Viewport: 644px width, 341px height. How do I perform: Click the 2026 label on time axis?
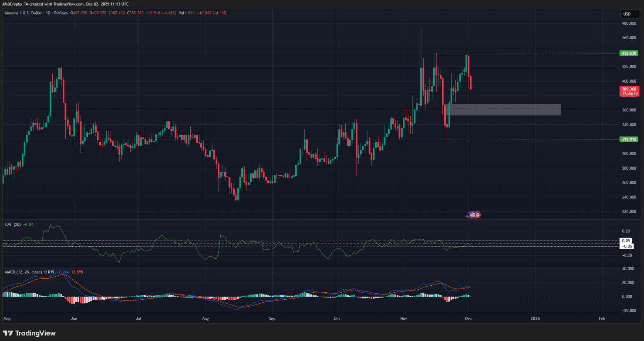(x=535, y=318)
